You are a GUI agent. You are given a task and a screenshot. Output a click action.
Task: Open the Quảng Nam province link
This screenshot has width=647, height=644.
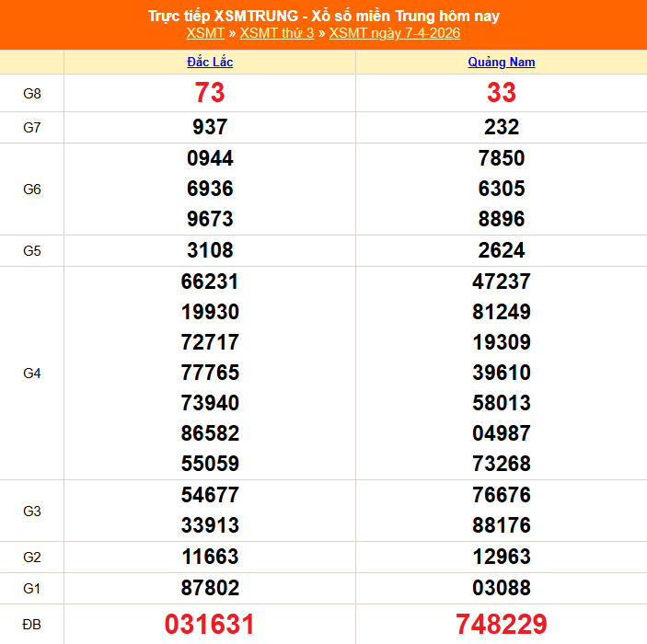[502, 62]
